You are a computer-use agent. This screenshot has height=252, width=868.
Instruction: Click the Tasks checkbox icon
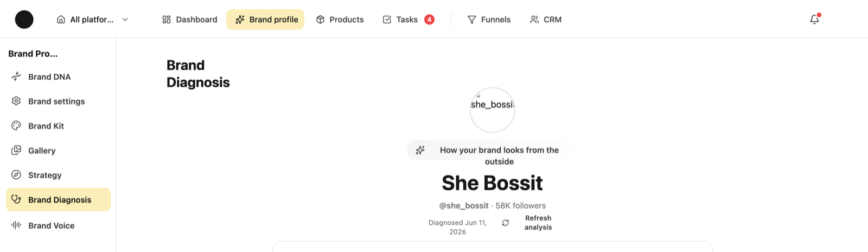pos(387,20)
